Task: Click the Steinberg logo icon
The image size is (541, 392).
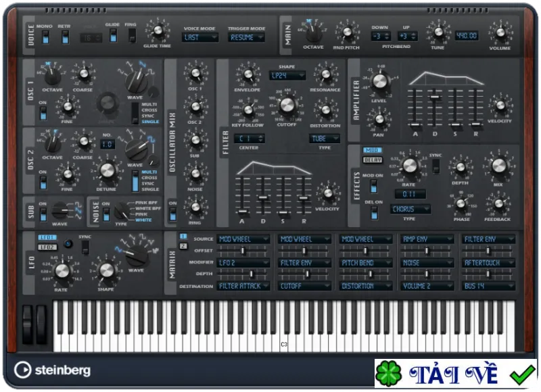Action: [22, 370]
